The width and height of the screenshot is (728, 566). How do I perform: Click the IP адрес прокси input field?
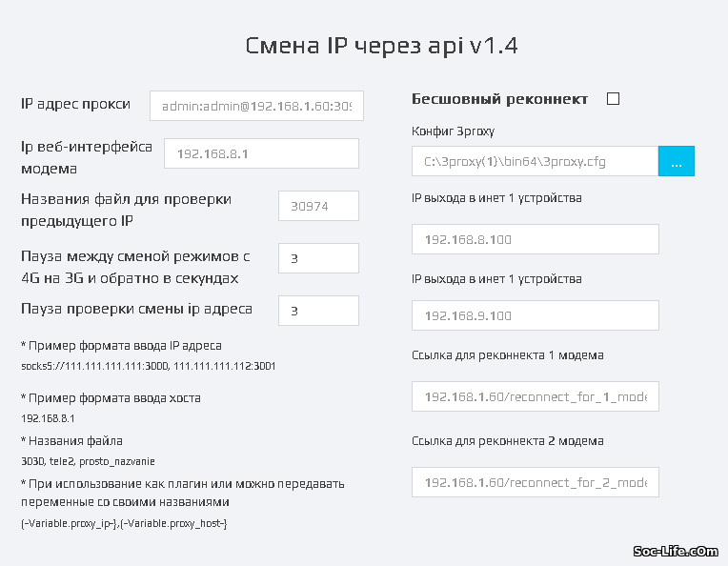256,105
